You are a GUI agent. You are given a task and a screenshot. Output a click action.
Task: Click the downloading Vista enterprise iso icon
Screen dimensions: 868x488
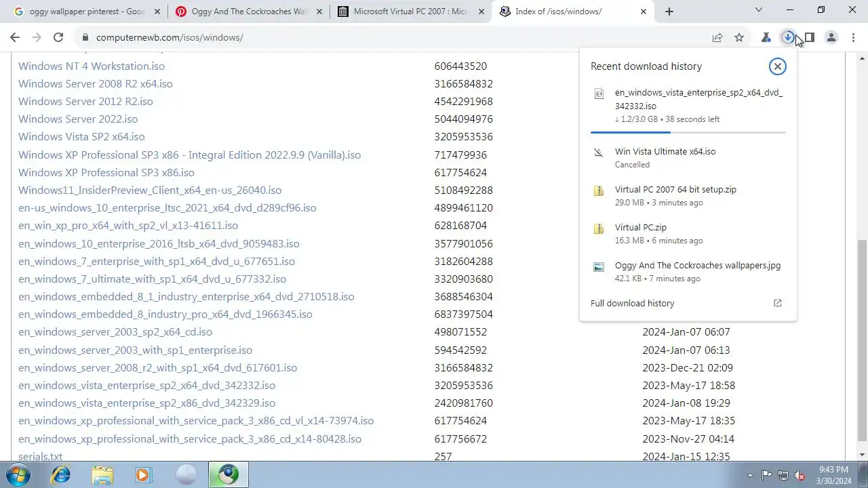pos(599,94)
